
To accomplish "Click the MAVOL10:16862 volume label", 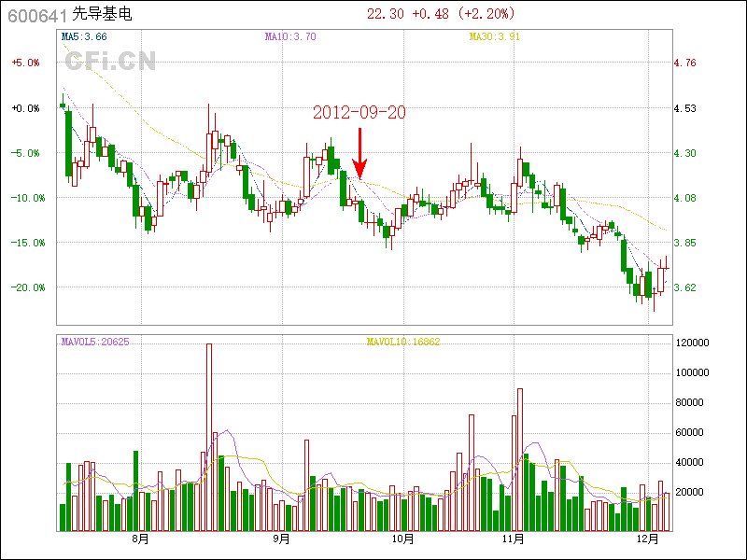I will (402, 343).
